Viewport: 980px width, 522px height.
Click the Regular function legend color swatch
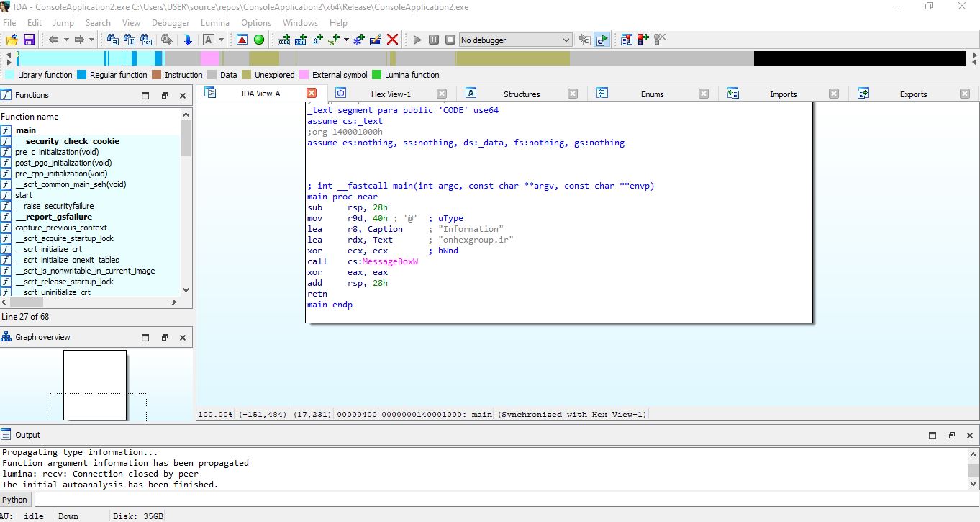pos(82,75)
